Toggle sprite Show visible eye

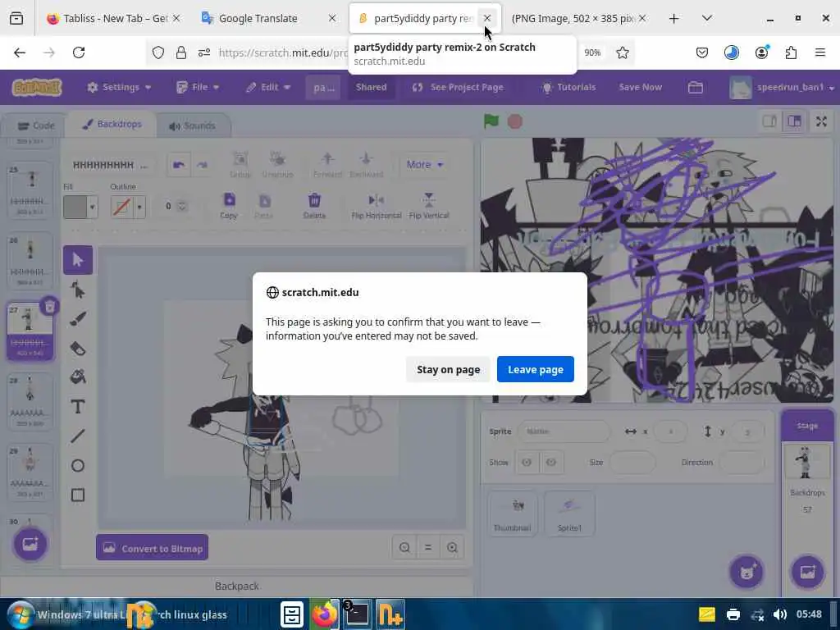pos(527,463)
